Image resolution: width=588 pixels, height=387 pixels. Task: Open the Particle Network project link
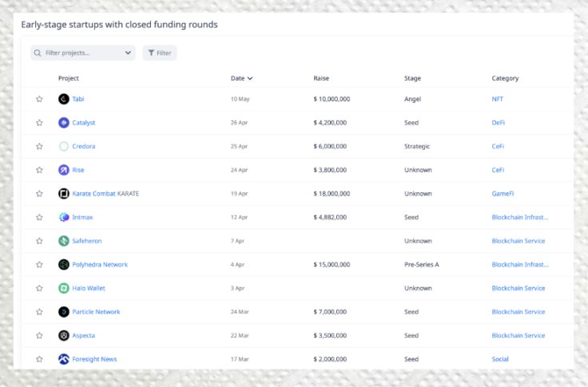click(96, 312)
